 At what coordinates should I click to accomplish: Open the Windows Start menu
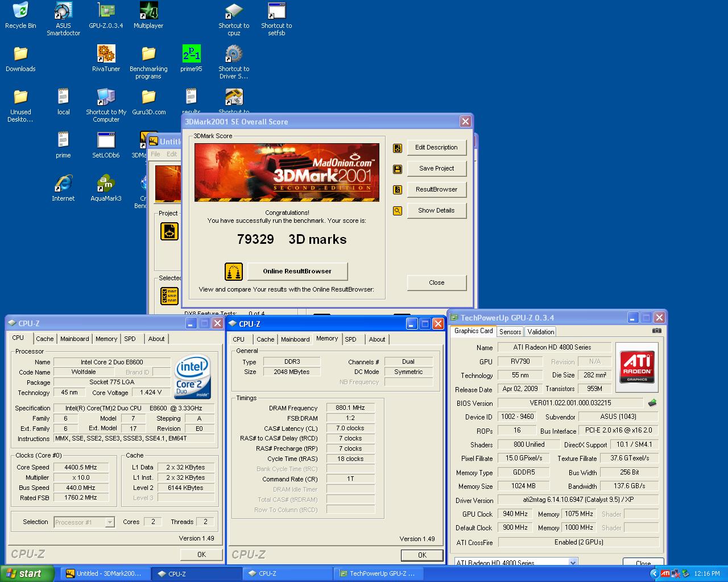click(27, 573)
